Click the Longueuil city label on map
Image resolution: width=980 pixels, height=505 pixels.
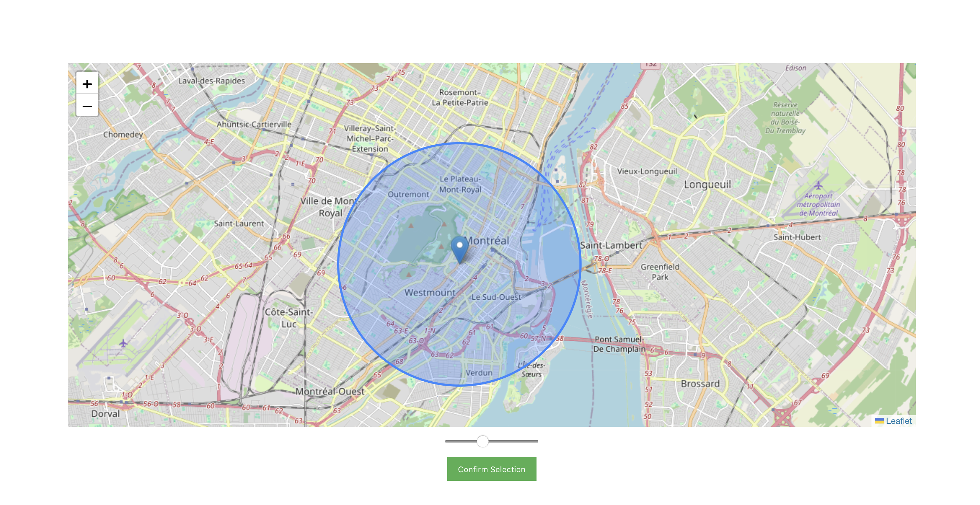pyautogui.click(x=707, y=185)
